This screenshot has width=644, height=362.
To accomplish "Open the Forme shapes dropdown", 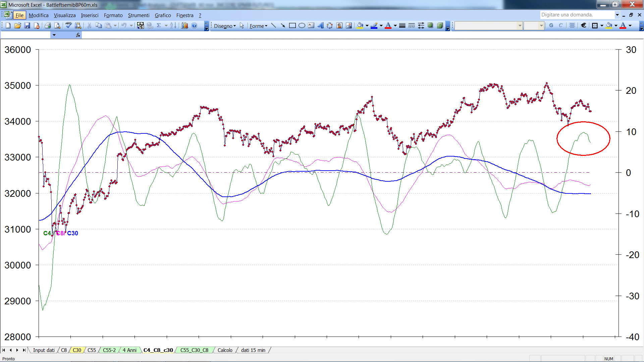I will [258, 26].
